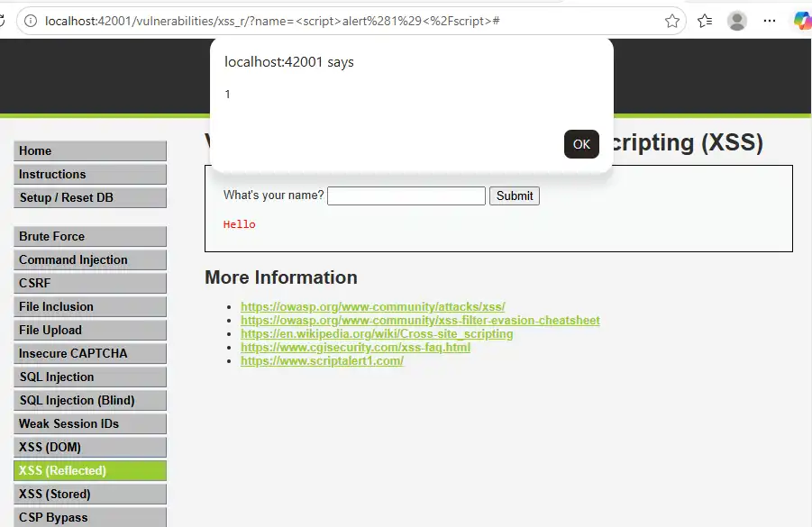Select the XSS (Reflected) menu item
The height and width of the screenshot is (527, 812).
click(90, 470)
